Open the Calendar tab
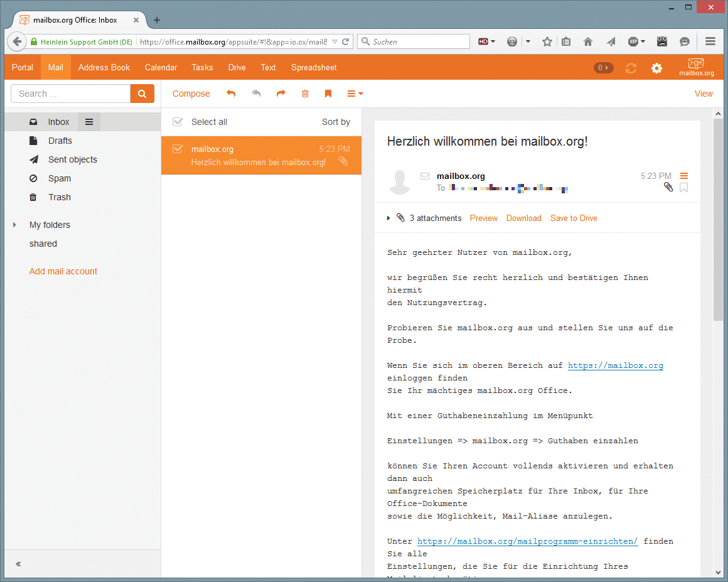The height and width of the screenshot is (582, 728). click(x=161, y=67)
